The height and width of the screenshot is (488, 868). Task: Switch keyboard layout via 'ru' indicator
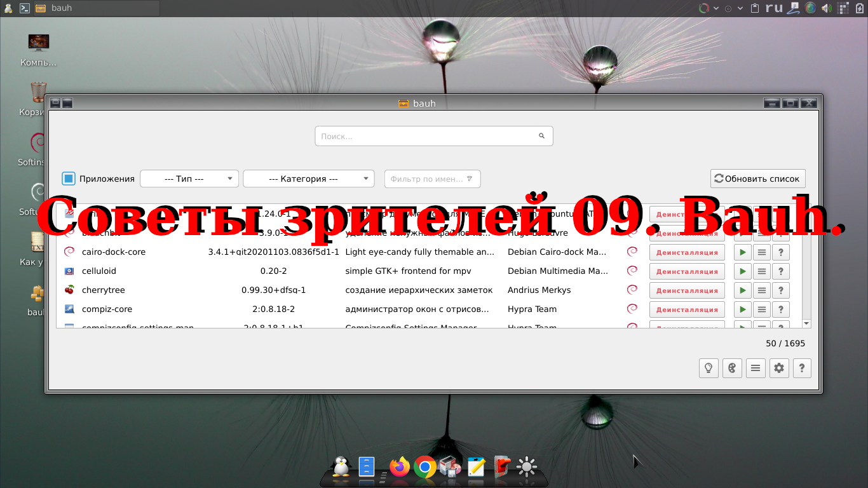pos(774,8)
